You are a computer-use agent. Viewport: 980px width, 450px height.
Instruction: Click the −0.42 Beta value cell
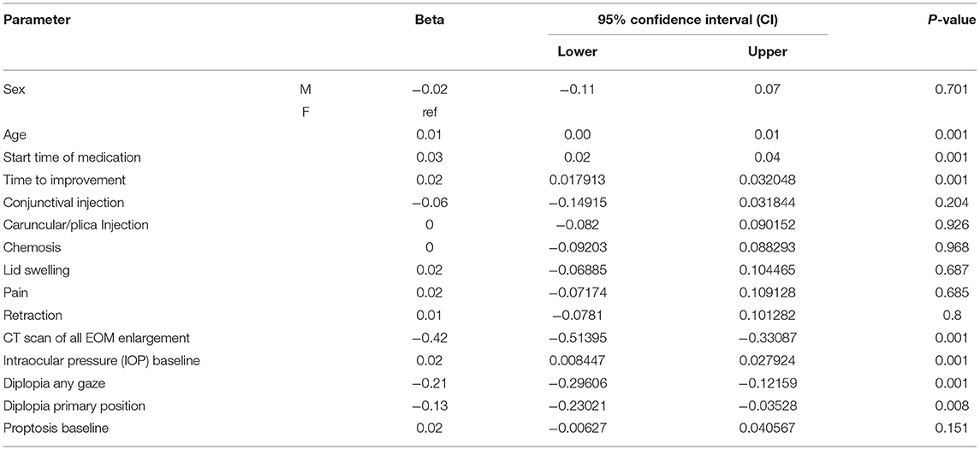(429, 338)
